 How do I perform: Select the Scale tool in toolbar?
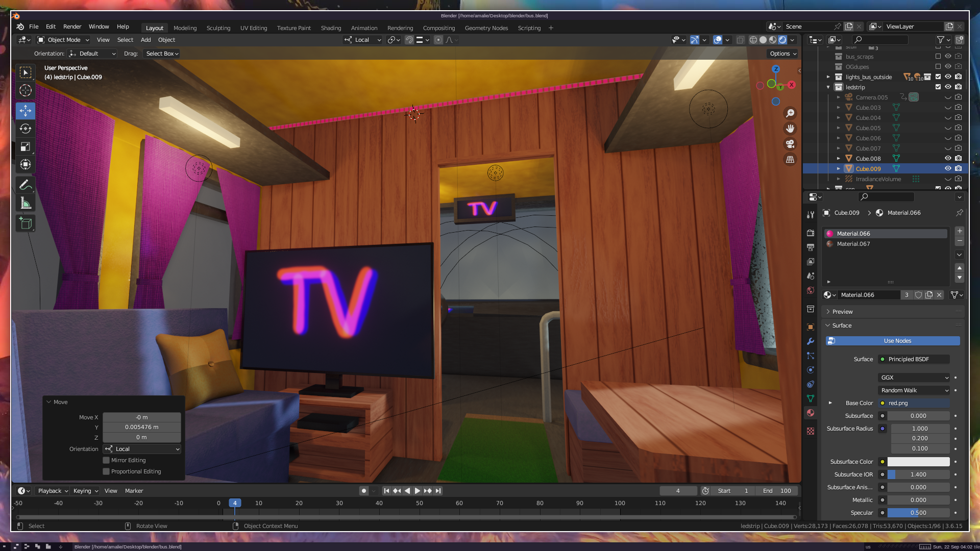(x=26, y=147)
